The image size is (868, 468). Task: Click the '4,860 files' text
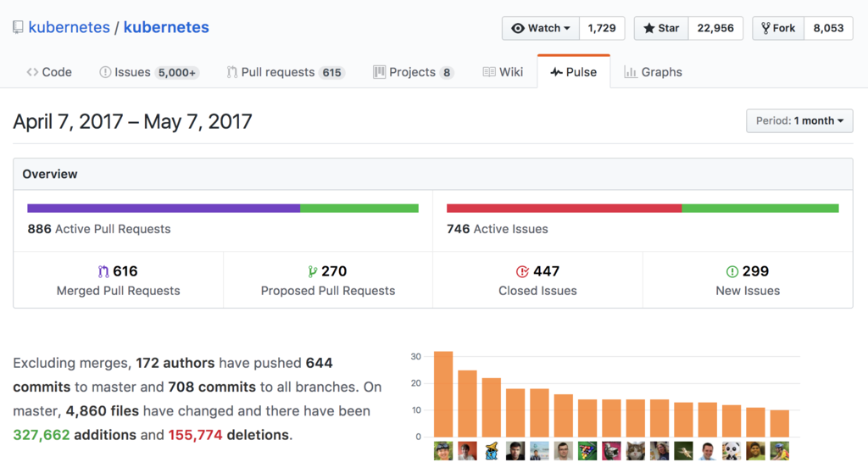[102, 411]
